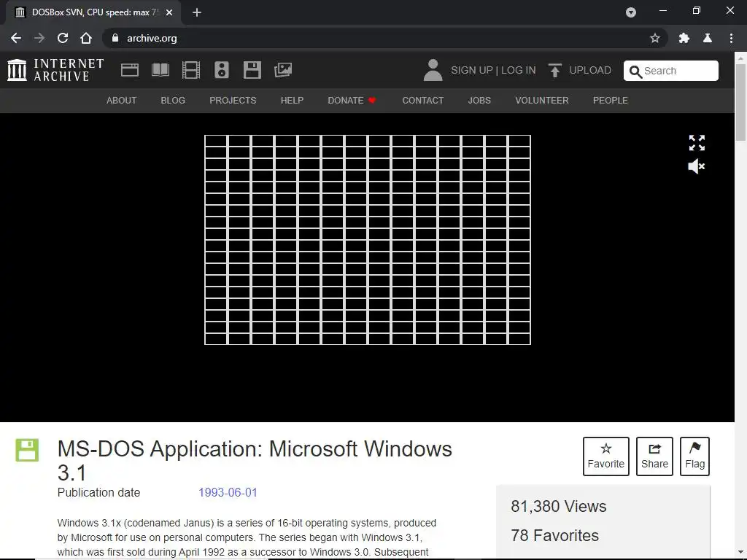Bookmark this page with star icon
This screenshot has height=560, width=747.
click(655, 38)
